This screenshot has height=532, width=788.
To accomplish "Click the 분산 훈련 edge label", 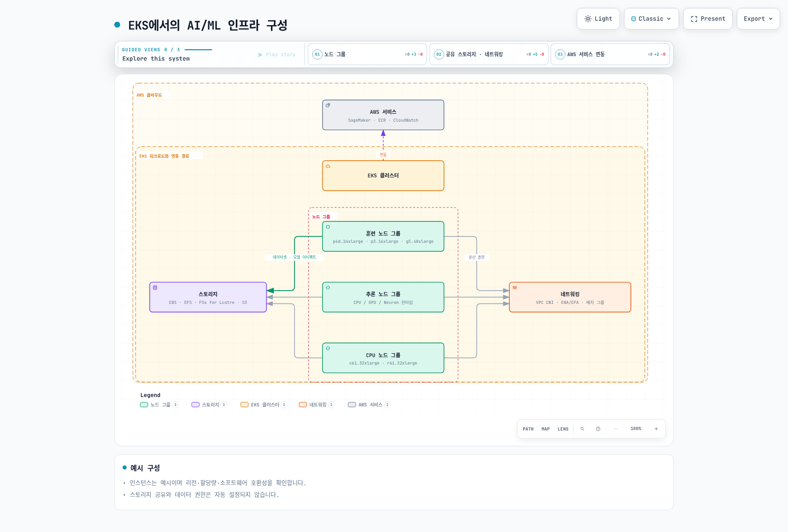I will (x=477, y=257).
